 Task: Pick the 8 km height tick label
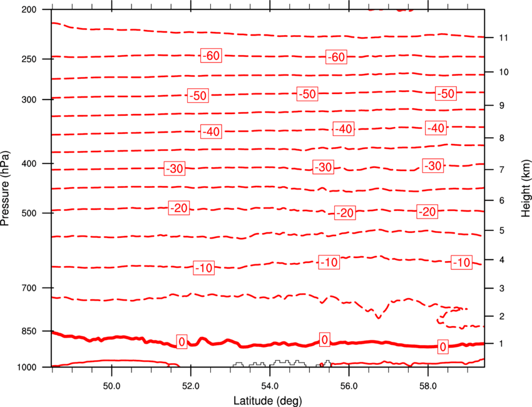pos(502,138)
